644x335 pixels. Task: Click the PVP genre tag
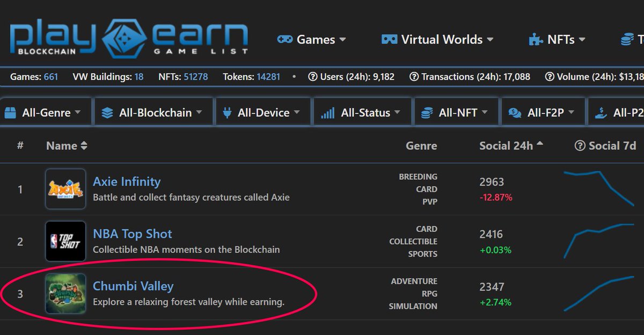(430, 202)
